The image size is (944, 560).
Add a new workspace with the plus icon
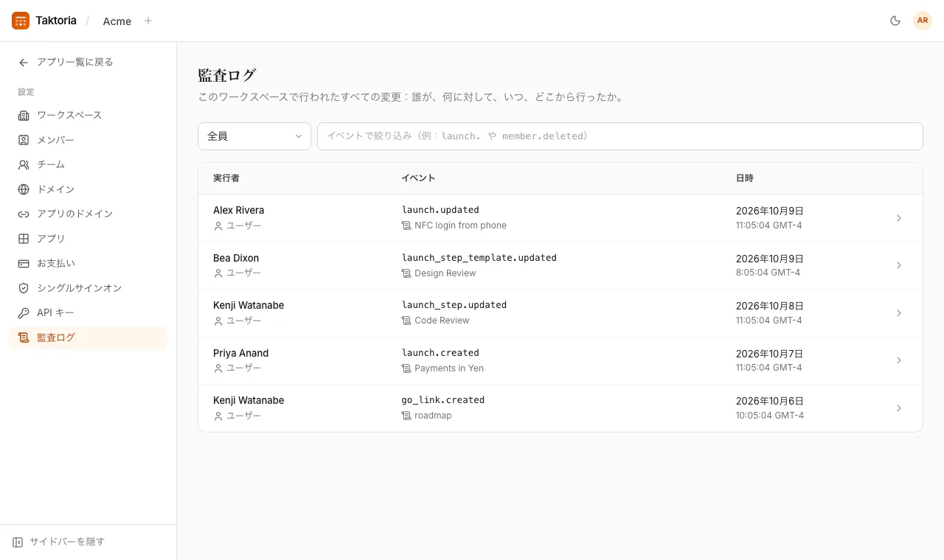pos(148,21)
